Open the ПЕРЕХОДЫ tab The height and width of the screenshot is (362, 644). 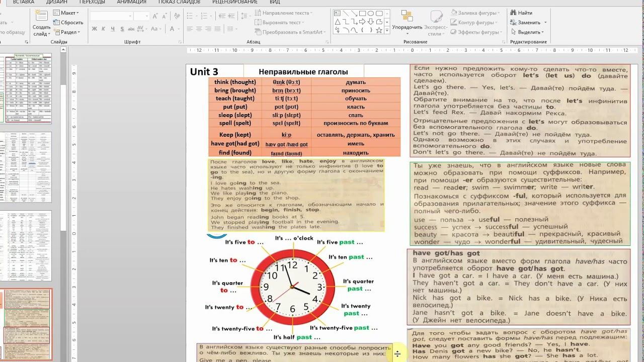pos(92,2)
